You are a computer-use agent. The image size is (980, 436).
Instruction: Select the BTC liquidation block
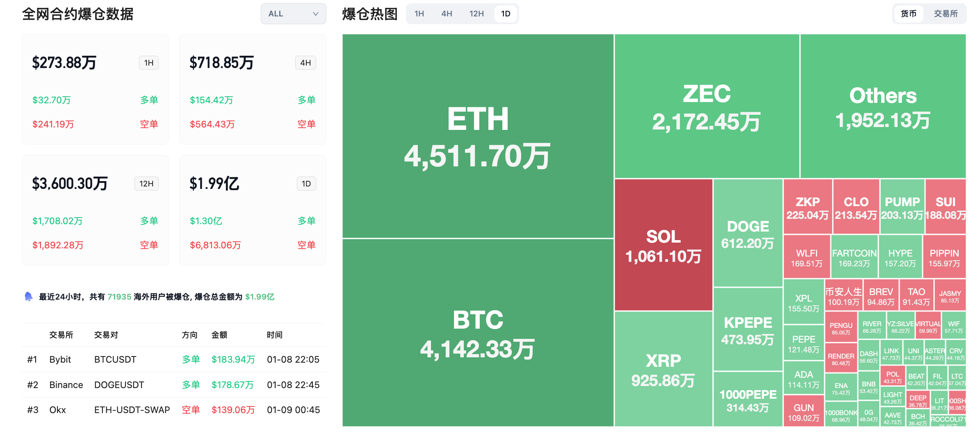tap(478, 333)
